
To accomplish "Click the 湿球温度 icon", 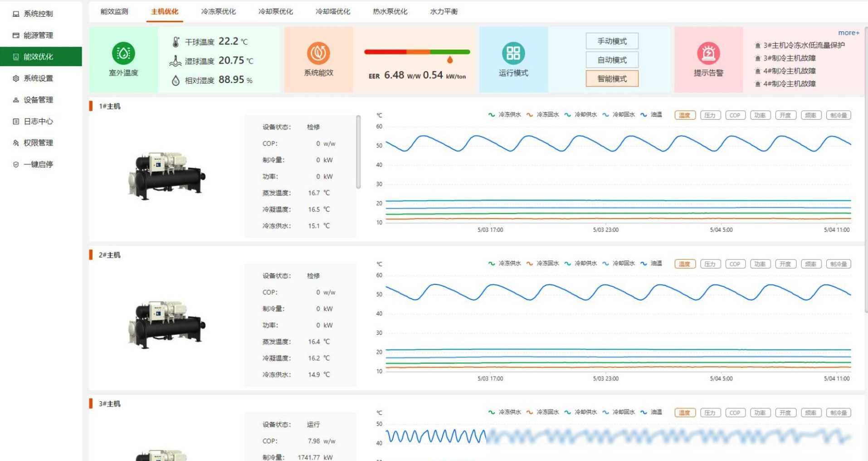I will [176, 61].
